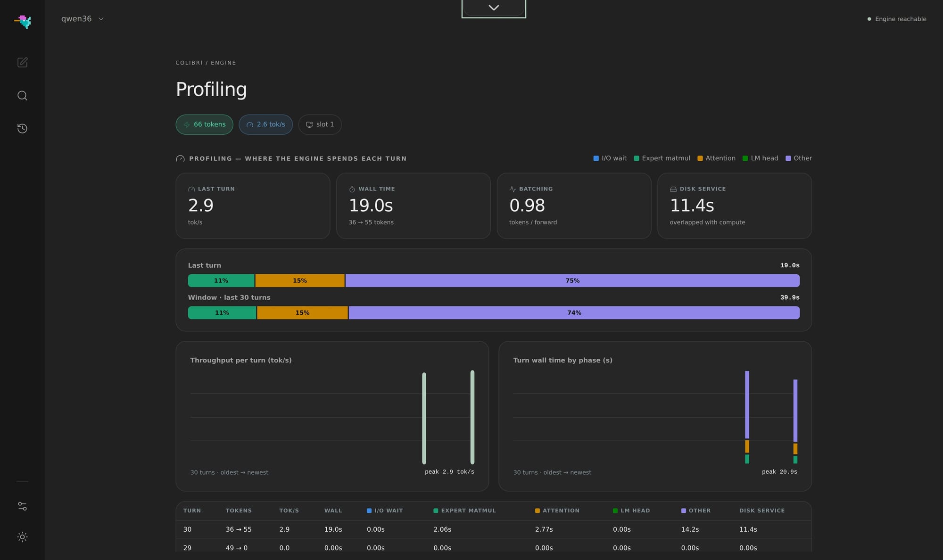
Task: Click the 0.98 batching value
Action: (527, 206)
